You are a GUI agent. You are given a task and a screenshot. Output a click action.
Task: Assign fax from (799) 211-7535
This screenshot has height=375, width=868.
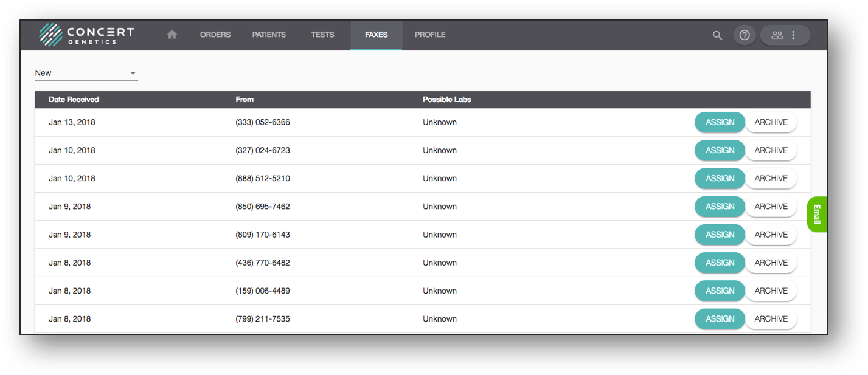tap(720, 318)
